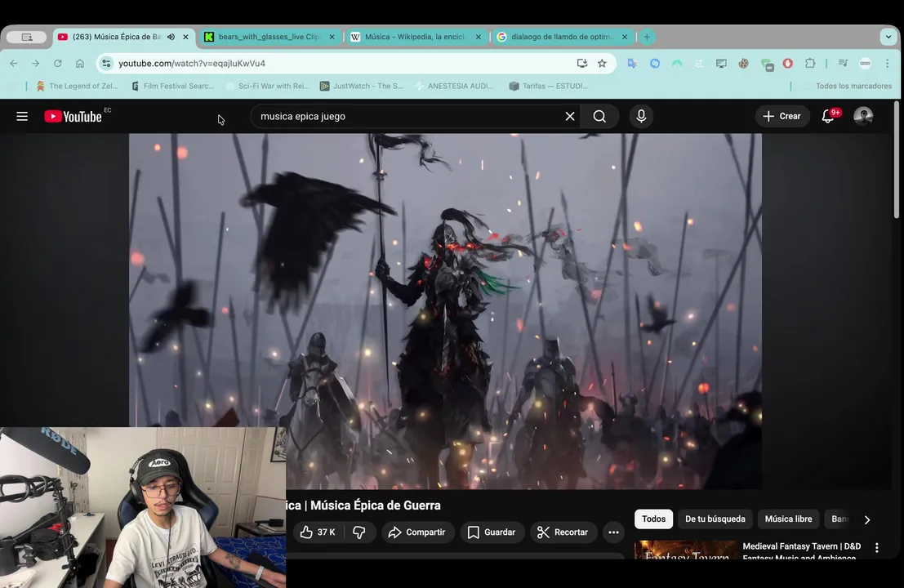This screenshot has height=588, width=904.
Task: Select the Todos filter chip
Action: click(x=653, y=519)
